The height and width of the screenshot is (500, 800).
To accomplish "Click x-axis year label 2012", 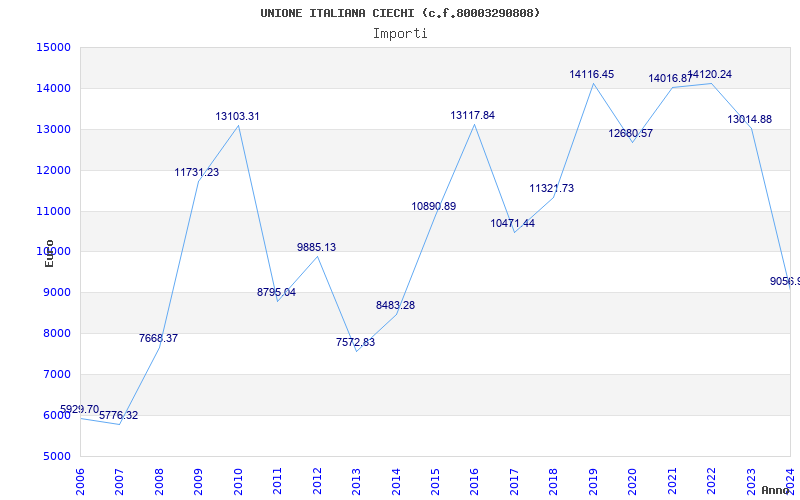I will 317,481.
